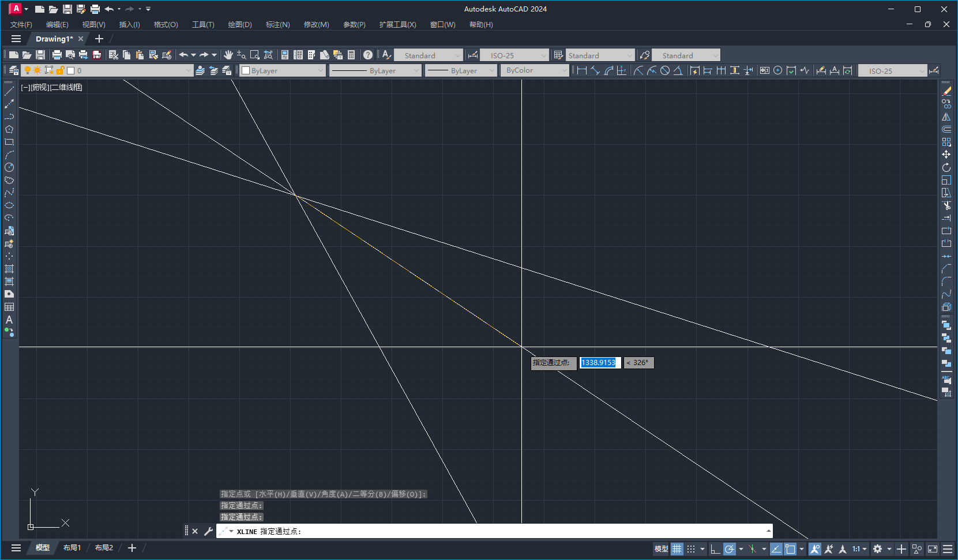Switch to the 布局1 layout tab
This screenshot has height=560, width=958.
(72, 548)
